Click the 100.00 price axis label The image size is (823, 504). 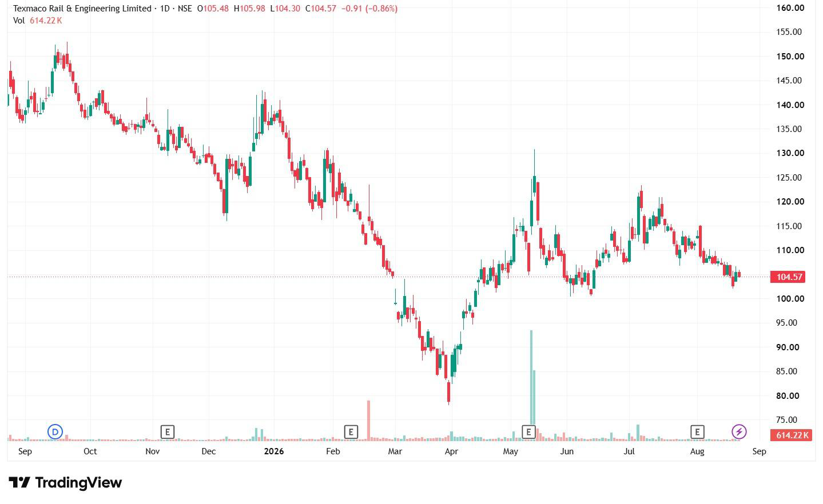point(790,299)
